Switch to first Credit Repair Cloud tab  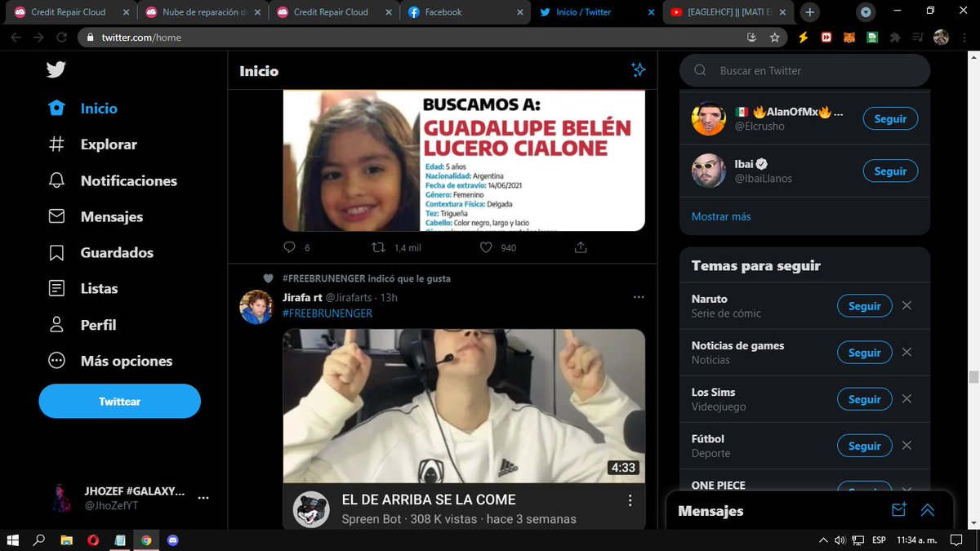72,12
